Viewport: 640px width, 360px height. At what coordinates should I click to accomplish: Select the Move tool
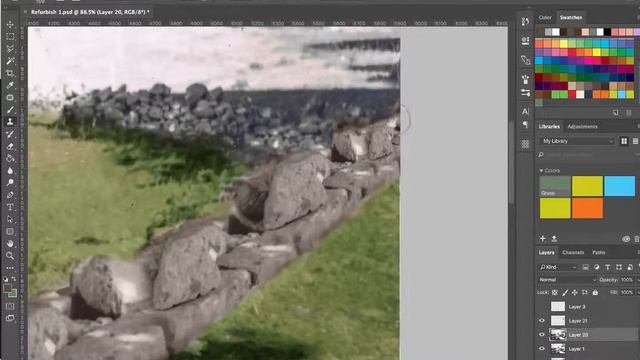(x=10, y=24)
